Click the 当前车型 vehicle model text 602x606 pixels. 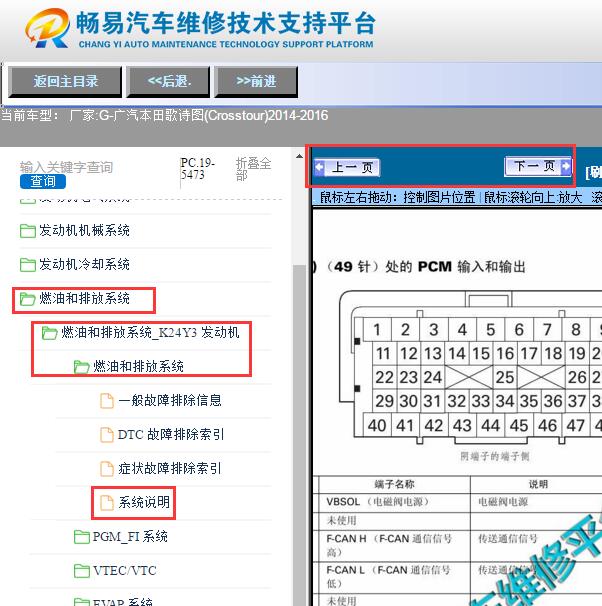click(x=165, y=116)
